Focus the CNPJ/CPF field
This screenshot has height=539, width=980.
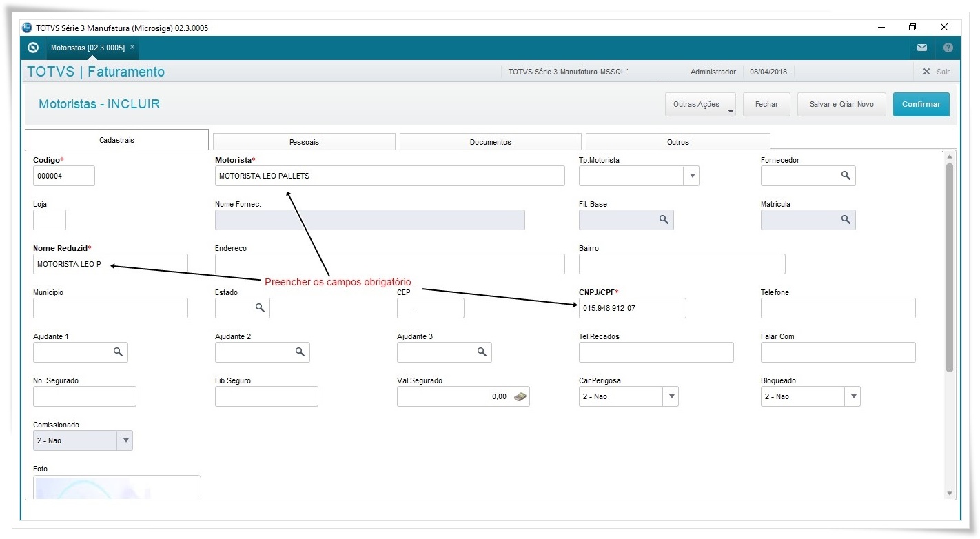pyautogui.click(x=633, y=308)
